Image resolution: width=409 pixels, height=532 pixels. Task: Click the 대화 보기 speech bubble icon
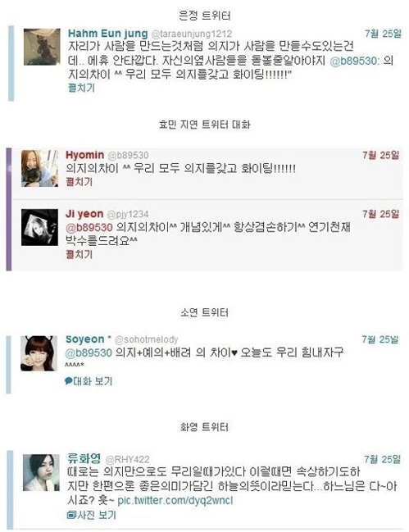click(69, 381)
